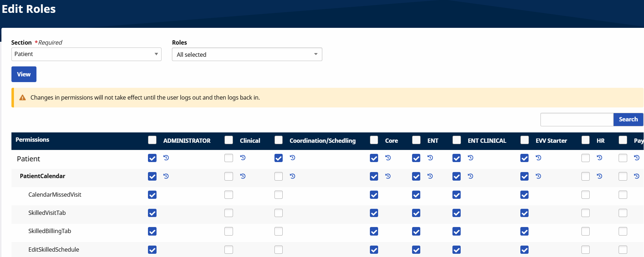Uncheck ADMINISTRATOR CalendarMissedVisit permission
The image size is (644, 257).
pyautogui.click(x=152, y=195)
